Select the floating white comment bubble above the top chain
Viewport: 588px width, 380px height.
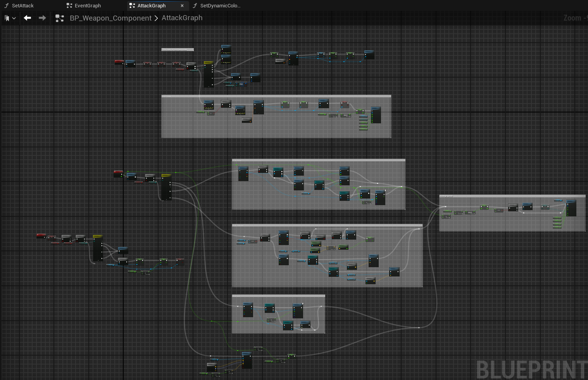(x=177, y=50)
